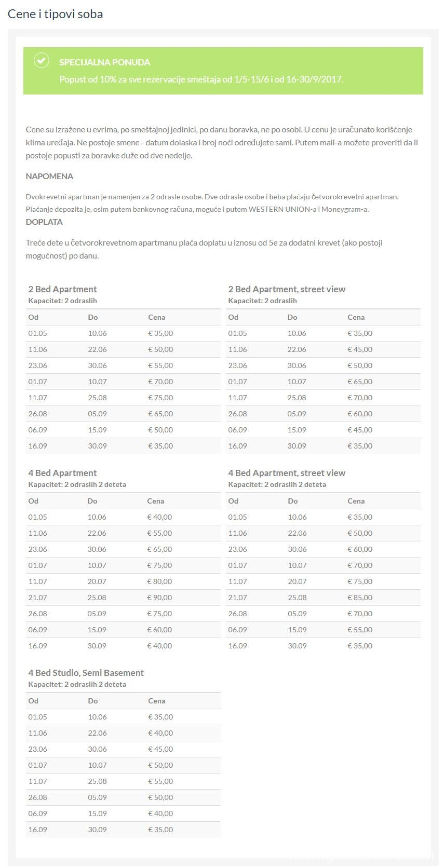Select the € 85,00 price in 4 Bed street view
The width and height of the screenshot is (444, 868).
point(360,598)
